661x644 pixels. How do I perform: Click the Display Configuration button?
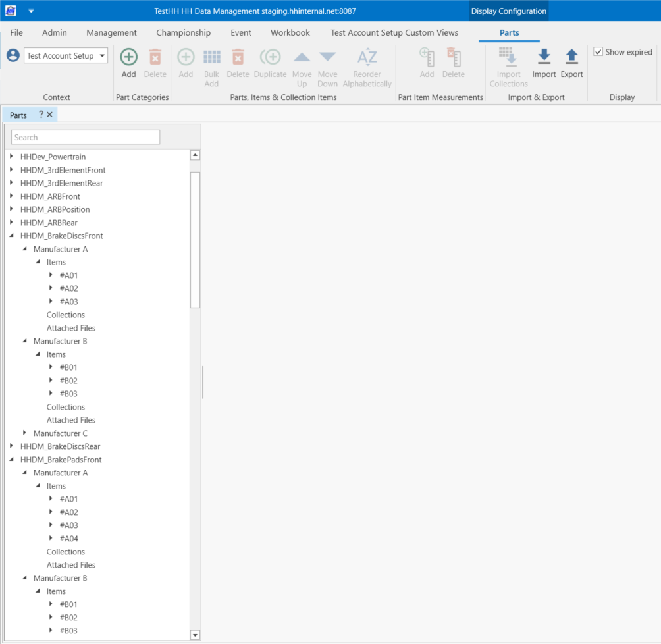[x=508, y=11]
